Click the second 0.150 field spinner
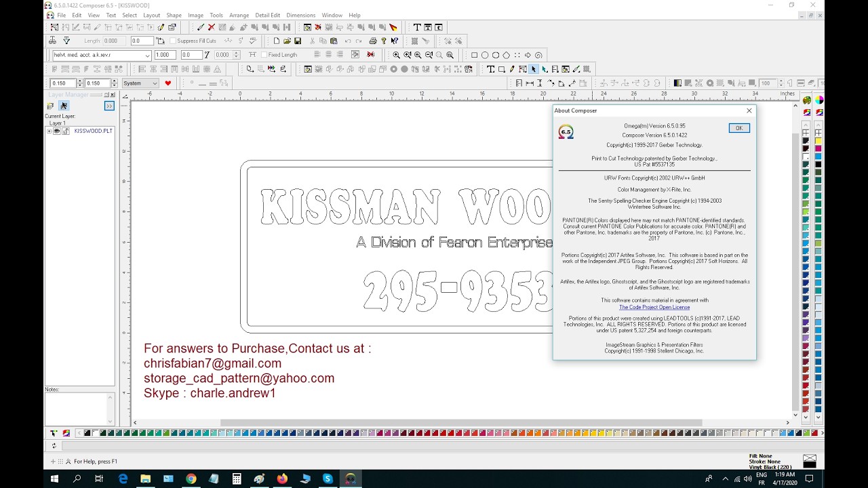 [114, 83]
